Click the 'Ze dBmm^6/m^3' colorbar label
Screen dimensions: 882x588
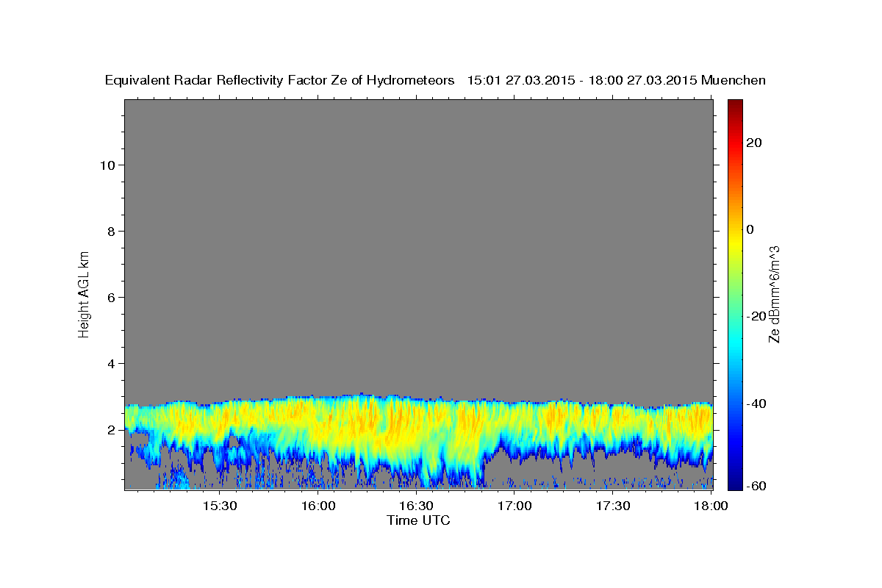[x=774, y=294]
